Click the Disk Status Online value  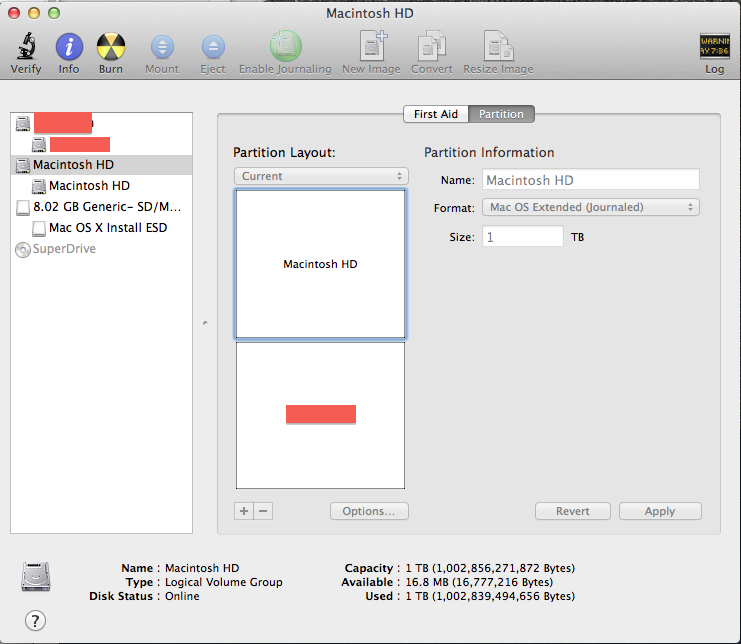182,596
